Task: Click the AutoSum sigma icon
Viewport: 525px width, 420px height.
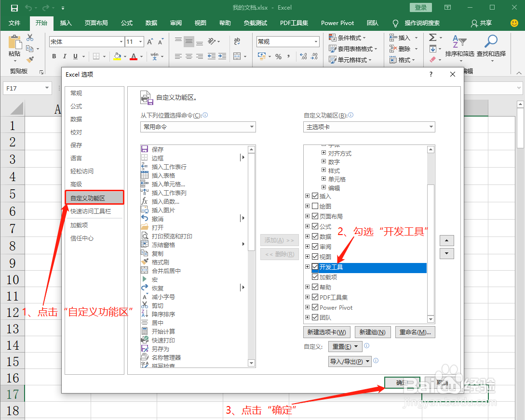Action: 432,38
